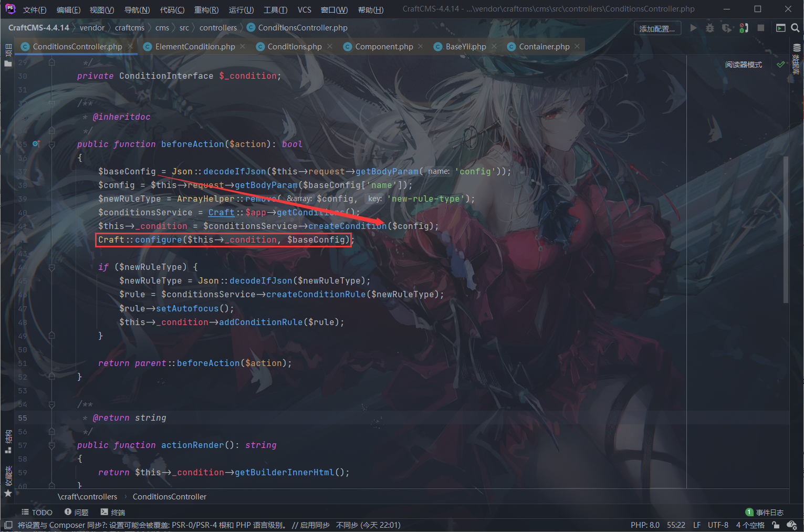
Task: Collapse the actionRender function fold marker
Action: [x=51, y=445]
